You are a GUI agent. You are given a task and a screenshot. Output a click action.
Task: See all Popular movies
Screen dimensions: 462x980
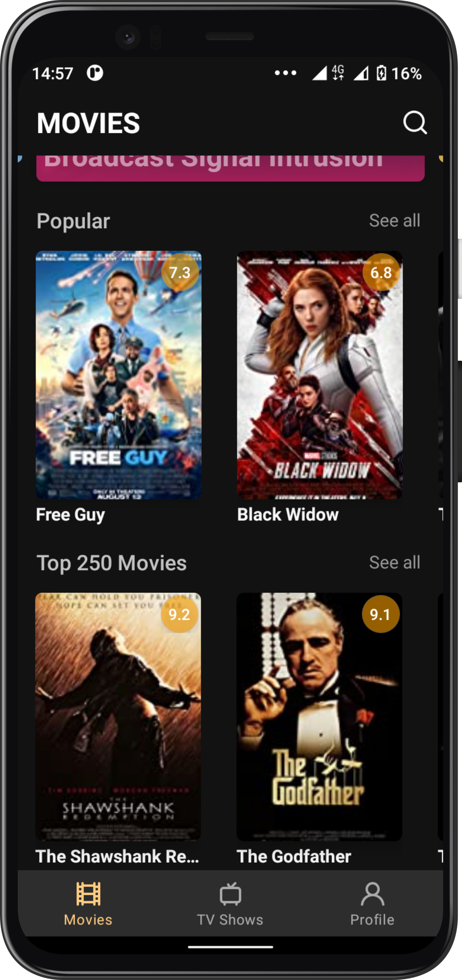(x=395, y=220)
